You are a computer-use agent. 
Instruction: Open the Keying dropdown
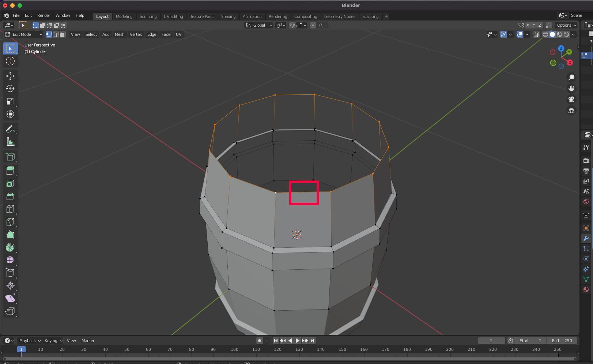[x=53, y=341]
